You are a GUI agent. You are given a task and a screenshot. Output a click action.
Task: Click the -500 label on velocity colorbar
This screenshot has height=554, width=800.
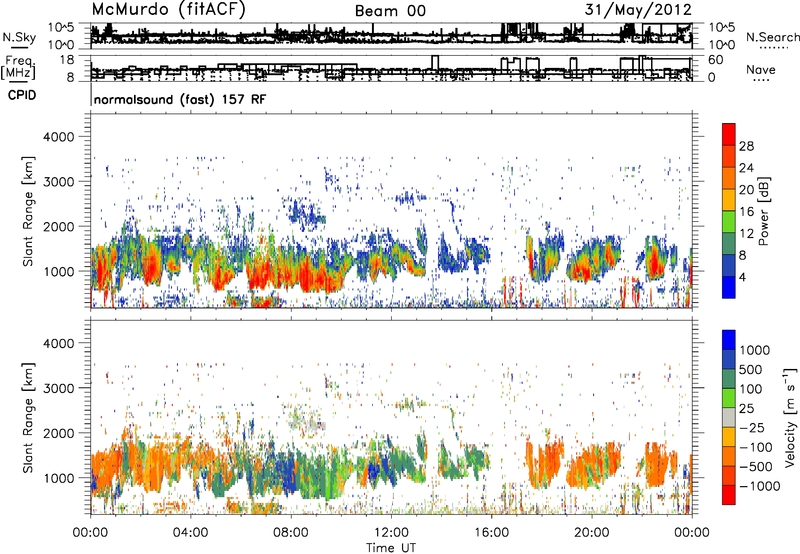756,466
